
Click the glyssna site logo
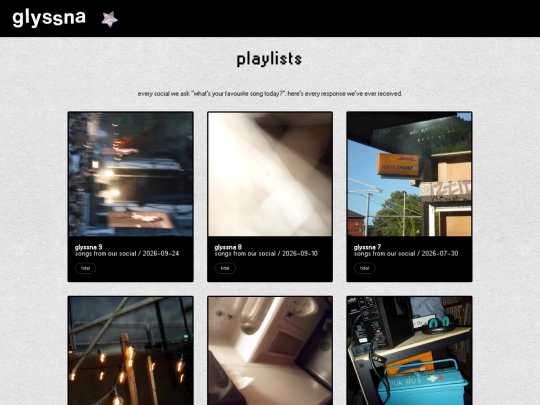click(x=49, y=18)
